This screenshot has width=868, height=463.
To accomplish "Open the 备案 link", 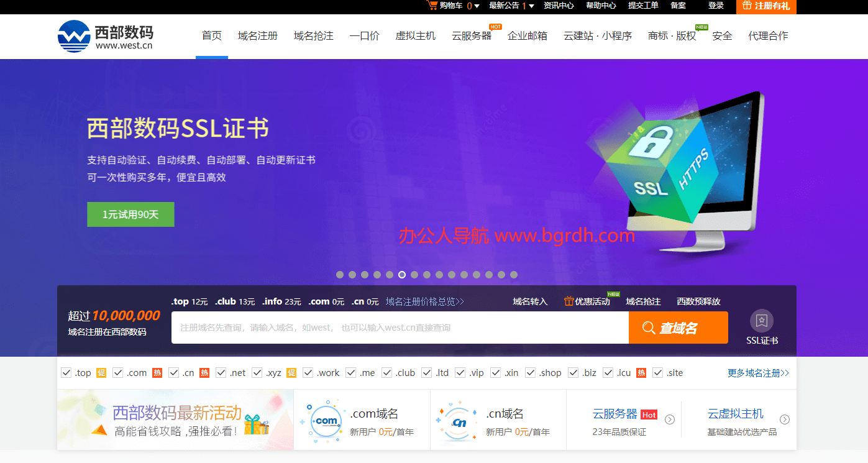I will tap(678, 6).
